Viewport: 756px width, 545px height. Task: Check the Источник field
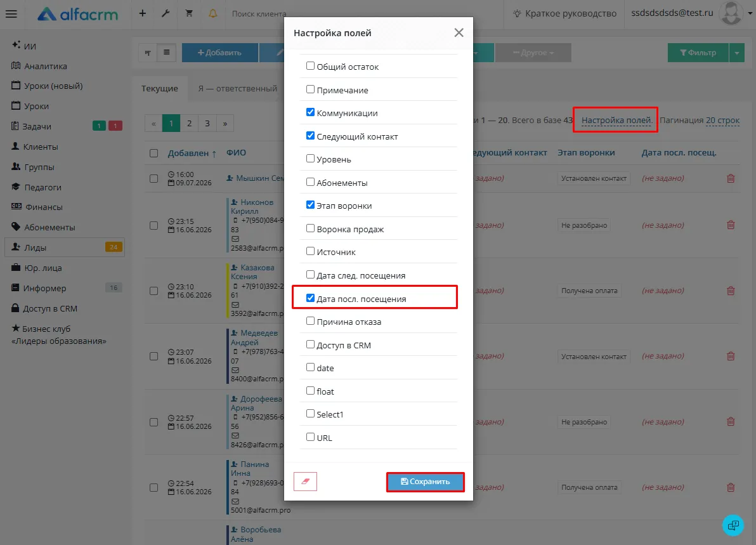311,251
